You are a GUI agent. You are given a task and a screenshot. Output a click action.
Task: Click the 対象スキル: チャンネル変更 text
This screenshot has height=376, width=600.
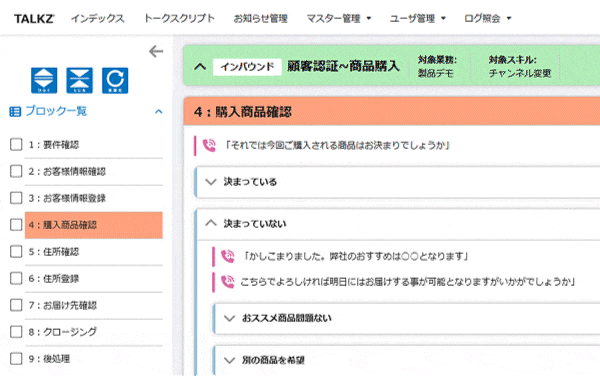(520, 67)
